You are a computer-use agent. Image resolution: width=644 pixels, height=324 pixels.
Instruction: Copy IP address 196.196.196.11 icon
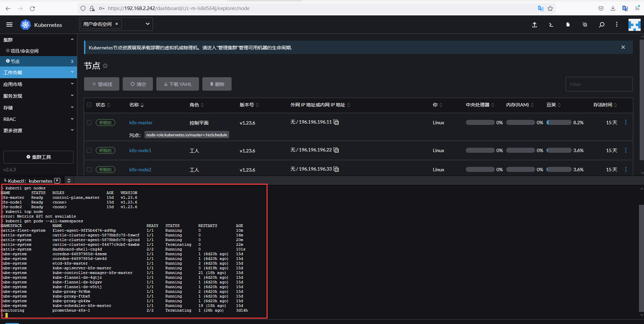click(x=336, y=122)
